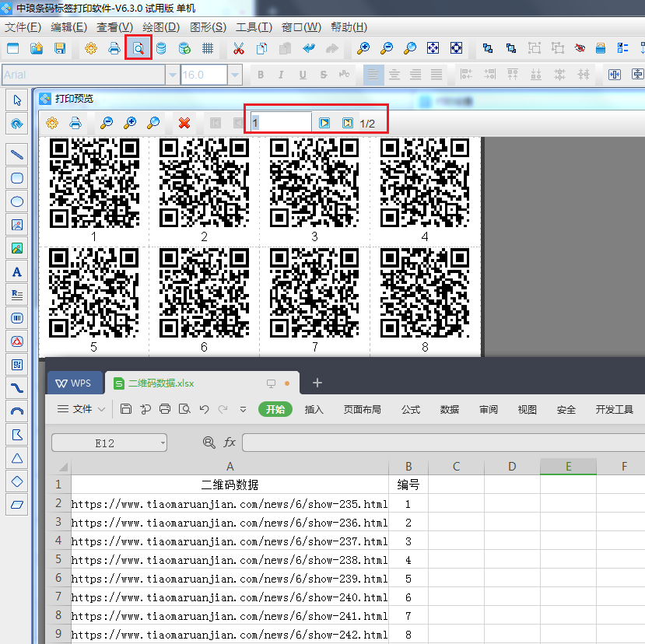Click the green 开始 tab button
This screenshot has height=644, width=645.
tap(275, 409)
